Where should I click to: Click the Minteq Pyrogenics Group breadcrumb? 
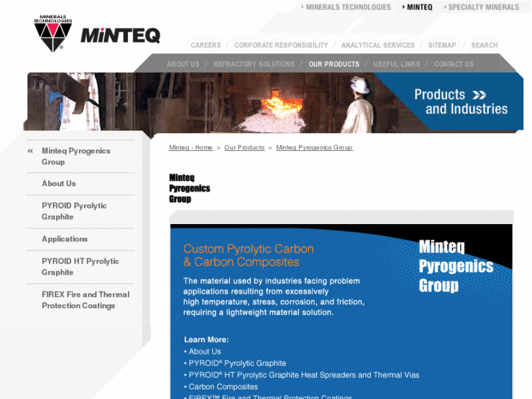pos(314,147)
